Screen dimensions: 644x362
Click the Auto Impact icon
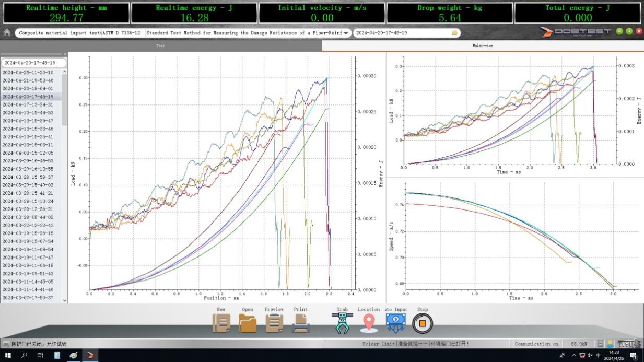(396, 323)
